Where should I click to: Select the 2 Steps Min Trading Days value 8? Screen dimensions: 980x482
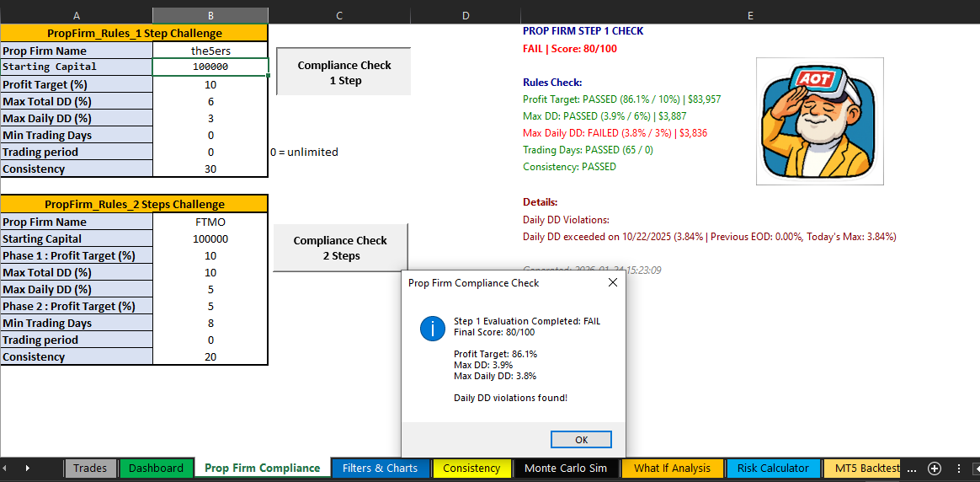[210, 324]
